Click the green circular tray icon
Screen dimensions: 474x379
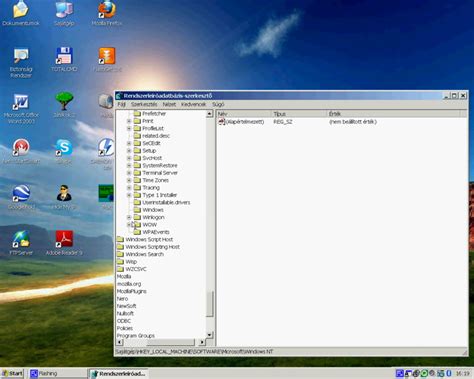(x=424, y=373)
